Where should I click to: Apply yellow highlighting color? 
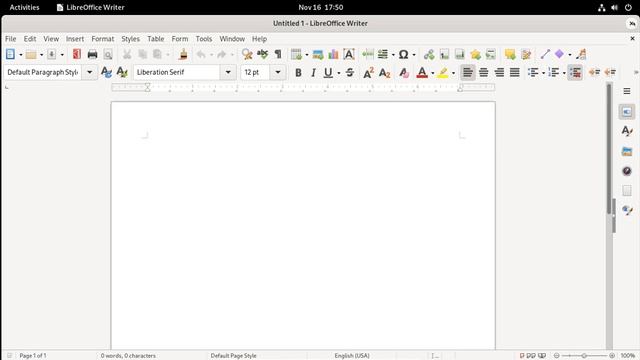coord(443,73)
